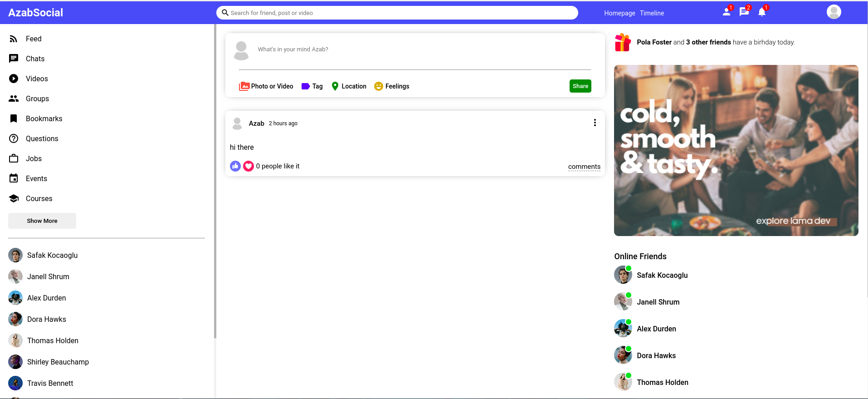
Task: Click the birthday gift icon
Action: tap(623, 42)
